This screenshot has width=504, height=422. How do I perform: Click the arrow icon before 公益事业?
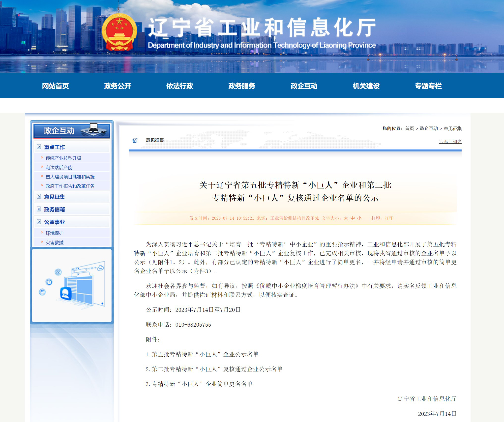coord(38,222)
